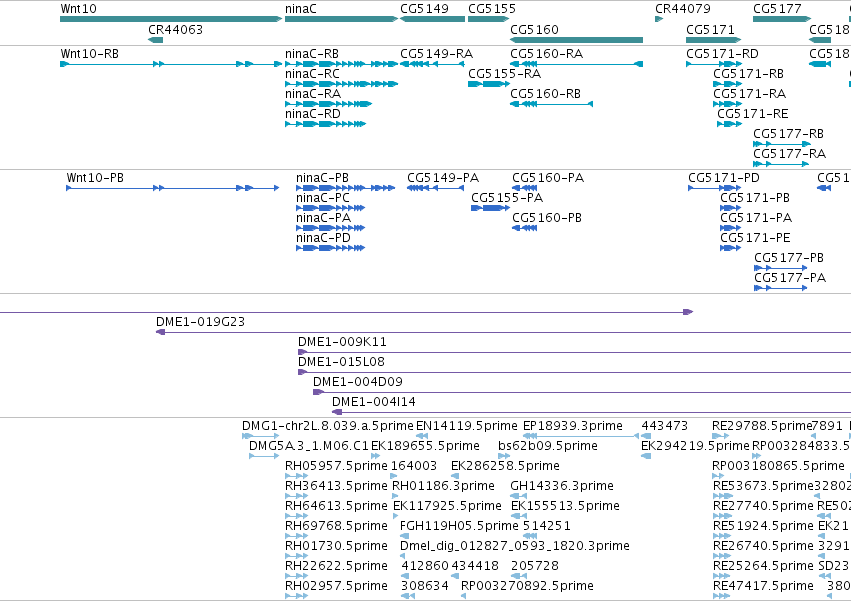
Task: Select the CG5177-RA transcript
Action: click(781, 165)
